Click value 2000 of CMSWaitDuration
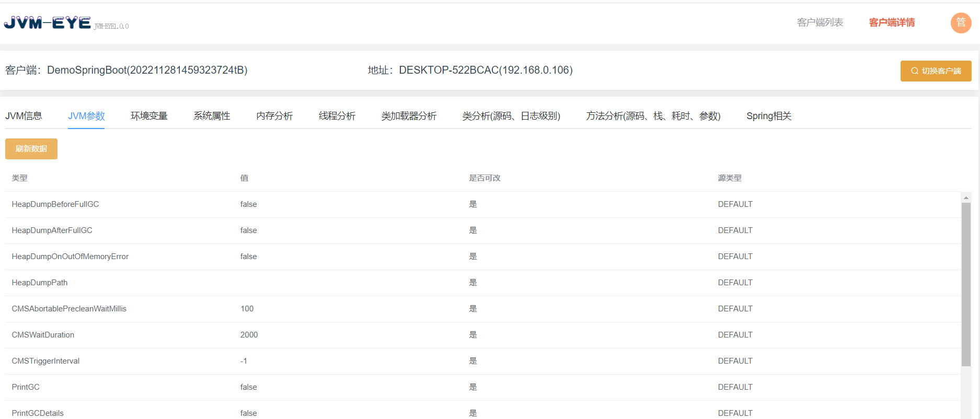The height and width of the screenshot is (419, 980). pos(249,335)
